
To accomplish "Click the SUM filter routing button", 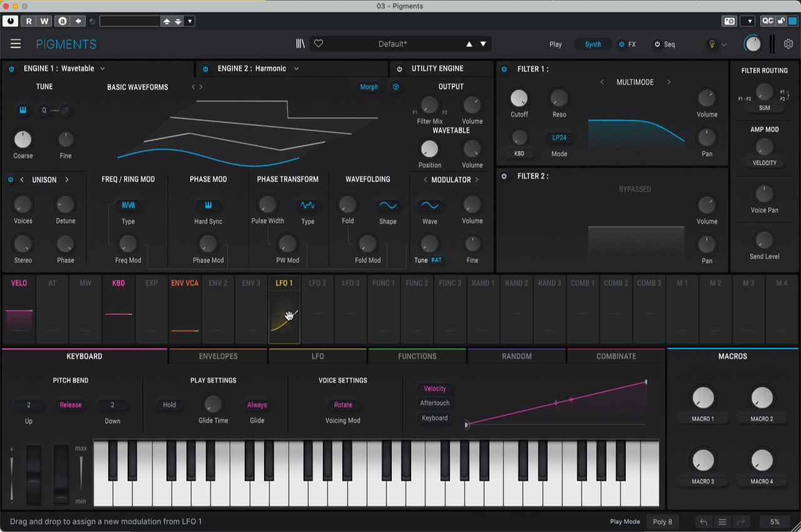I will [765, 108].
